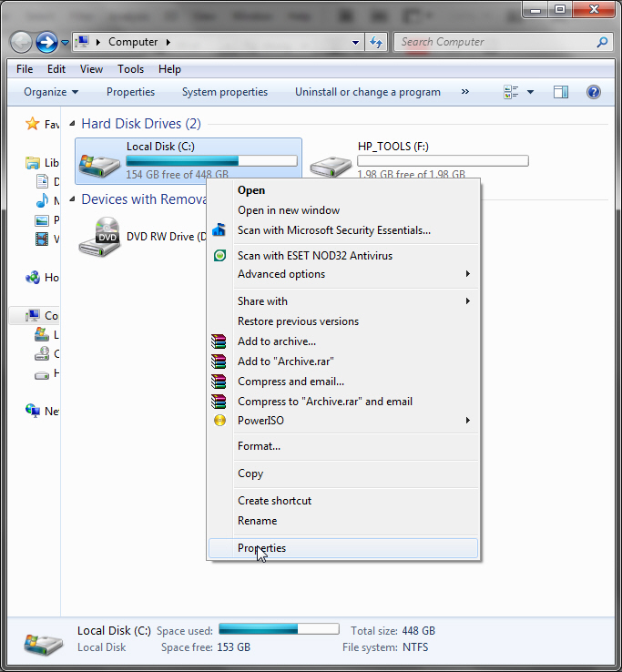Expand the PowerISO submenu
The height and width of the screenshot is (672, 622).
[468, 421]
